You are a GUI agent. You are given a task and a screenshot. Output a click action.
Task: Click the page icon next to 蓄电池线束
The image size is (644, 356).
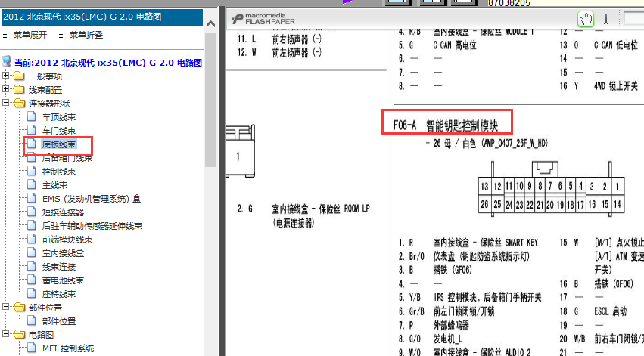(x=32, y=280)
